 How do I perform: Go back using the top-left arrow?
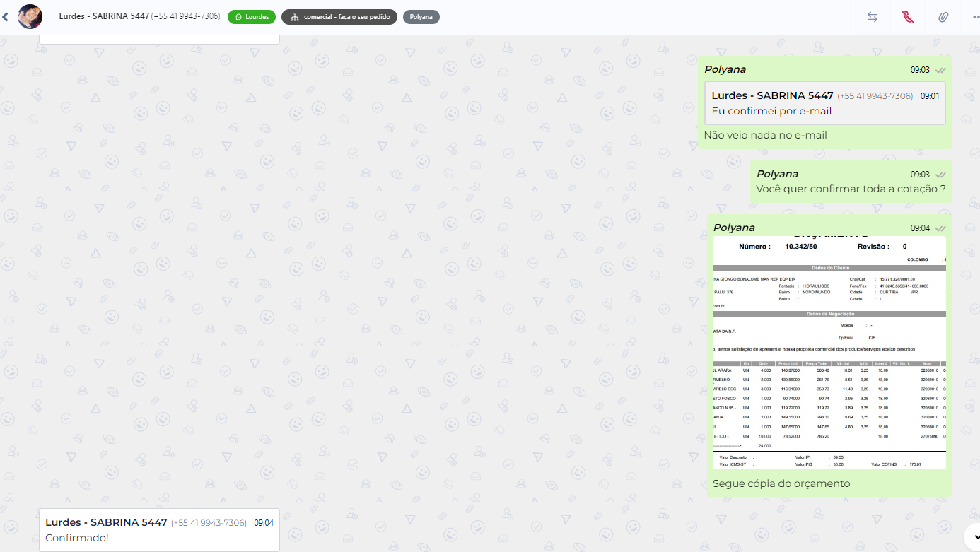(6, 17)
